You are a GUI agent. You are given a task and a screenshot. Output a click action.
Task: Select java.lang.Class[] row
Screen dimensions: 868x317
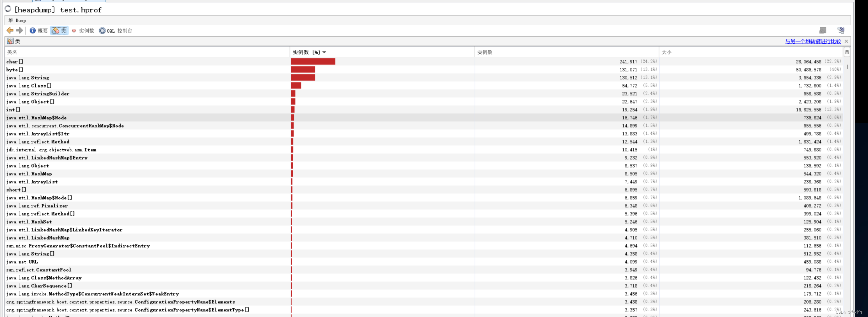424,86
